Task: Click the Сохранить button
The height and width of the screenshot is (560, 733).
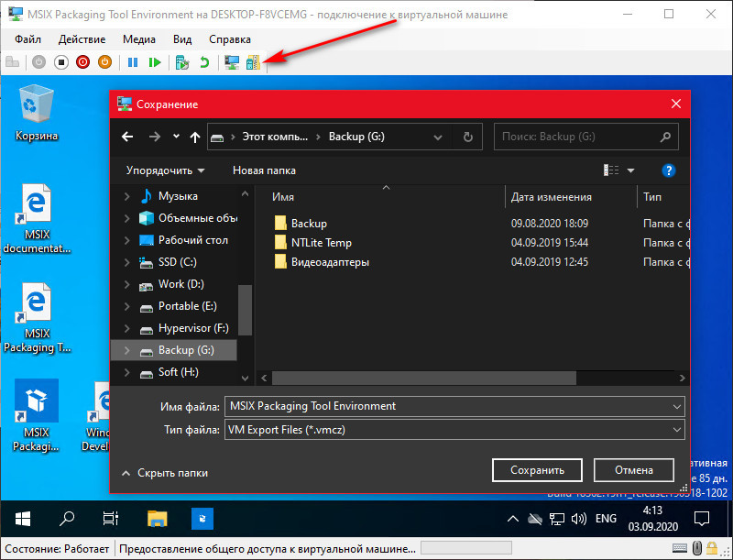Action: point(537,470)
